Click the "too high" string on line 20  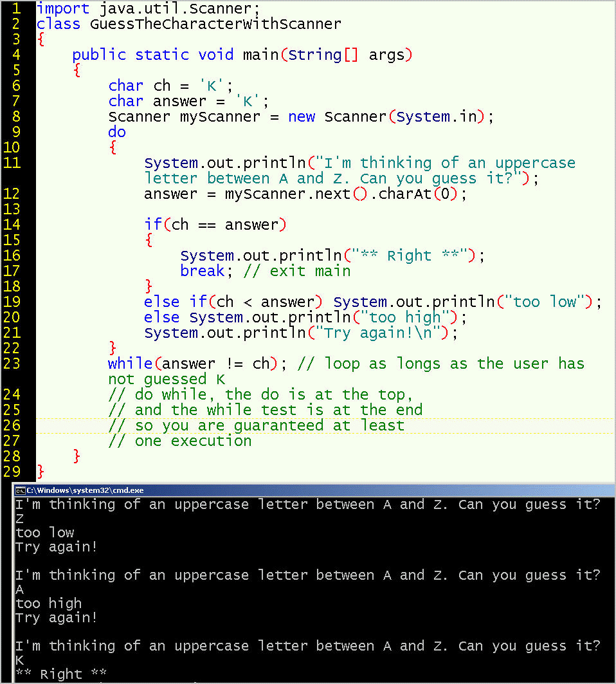[x=404, y=318]
